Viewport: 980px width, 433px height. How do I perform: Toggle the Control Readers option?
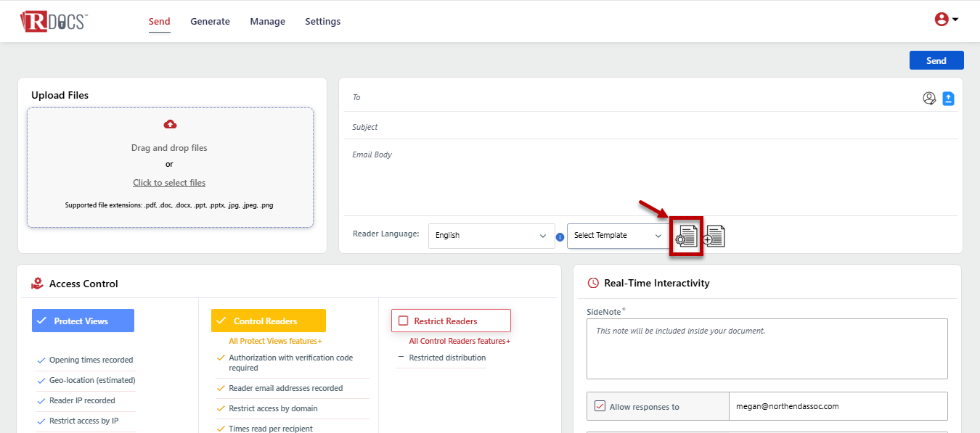268,321
